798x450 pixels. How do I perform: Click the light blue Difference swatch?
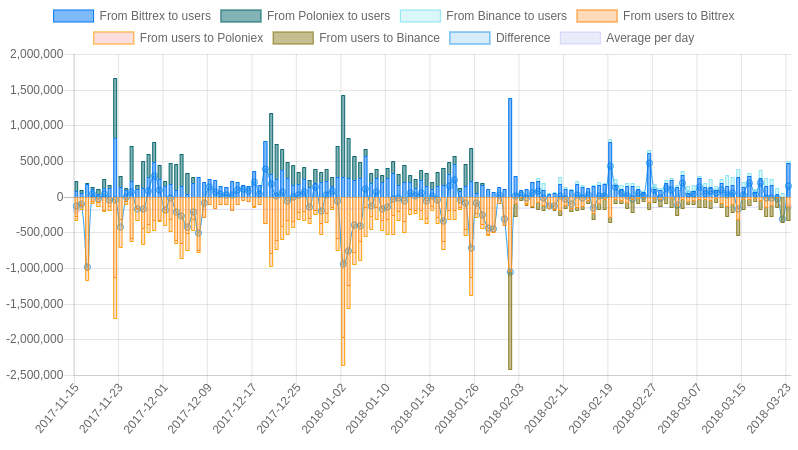coord(469,38)
